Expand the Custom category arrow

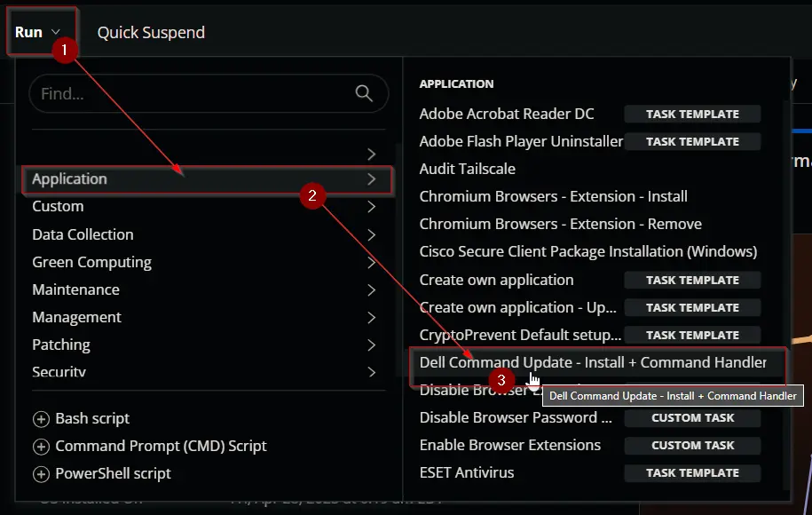pos(371,207)
